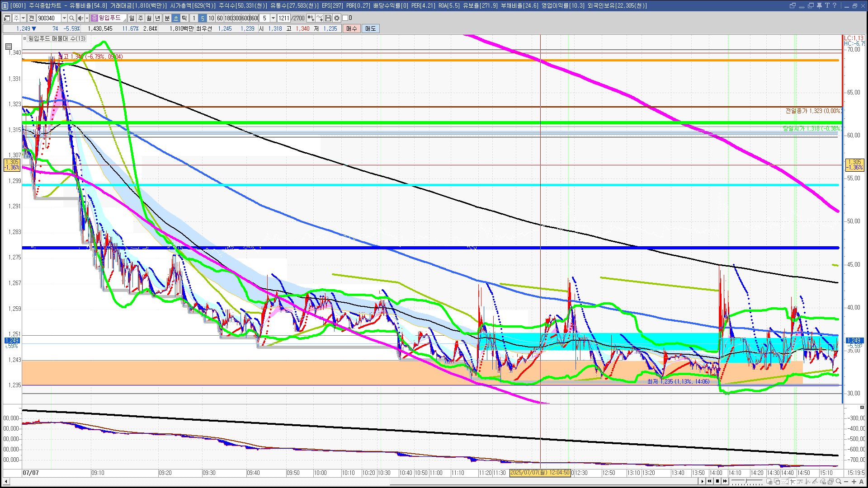
Task: Open the stock code 900340 dropdown
Action: pyautogui.click(x=64, y=18)
